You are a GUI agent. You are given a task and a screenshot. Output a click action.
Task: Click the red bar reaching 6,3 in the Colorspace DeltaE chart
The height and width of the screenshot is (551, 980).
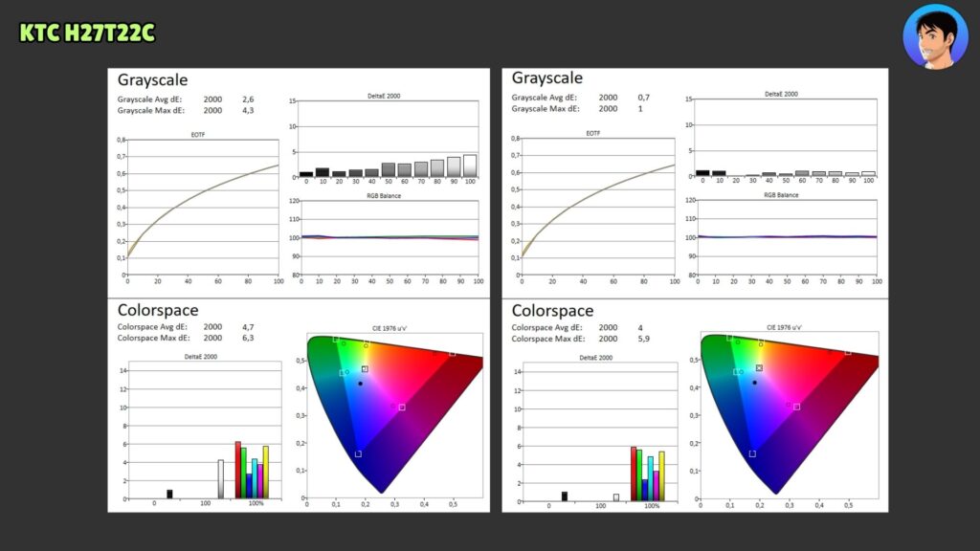(x=238, y=470)
